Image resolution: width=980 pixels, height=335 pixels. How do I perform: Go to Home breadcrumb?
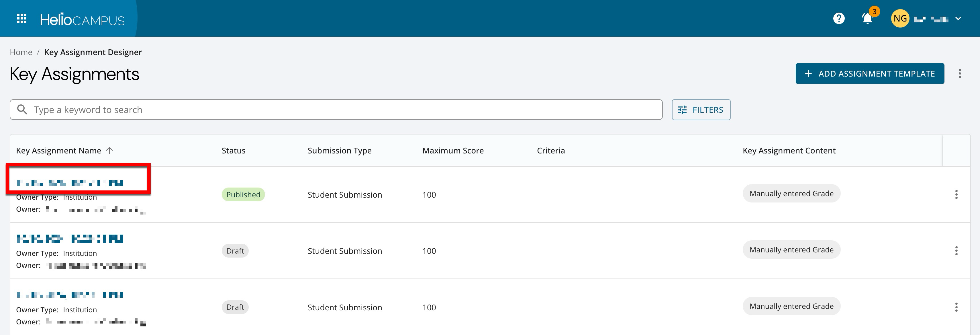pyautogui.click(x=21, y=52)
